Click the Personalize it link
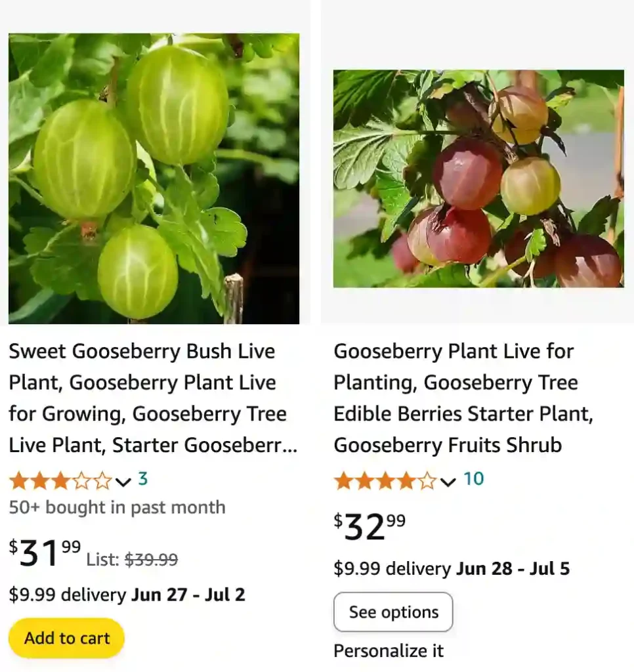Viewport: 634px width, 672px height. 389,651
